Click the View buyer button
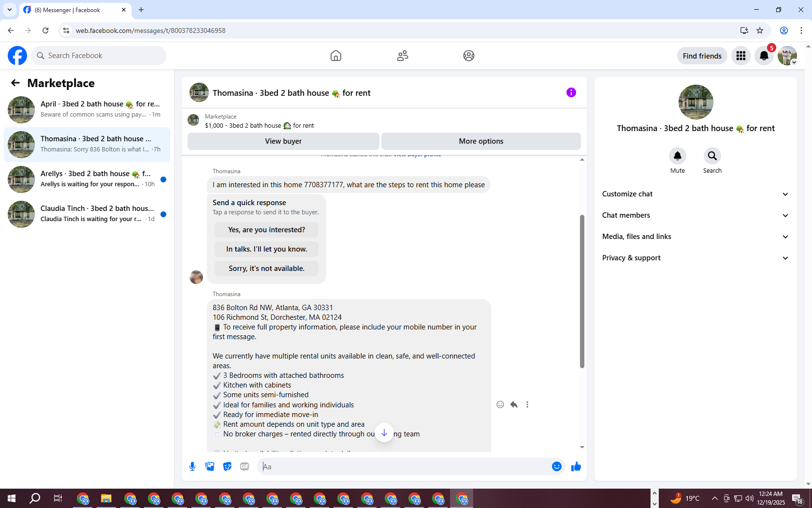This screenshot has height=508, width=812. tap(283, 141)
